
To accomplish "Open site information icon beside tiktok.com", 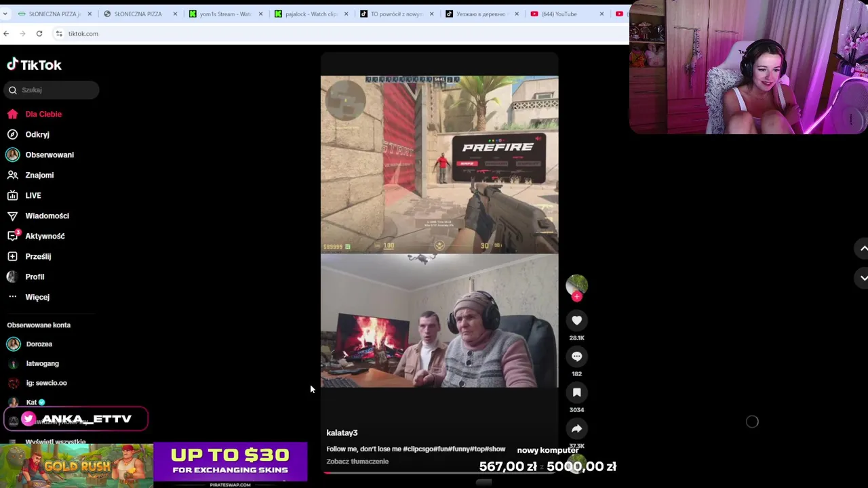I will coord(59,33).
